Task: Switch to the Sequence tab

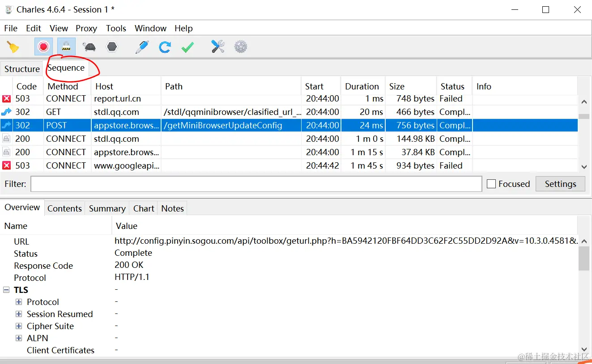Action: click(x=66, y=68)
